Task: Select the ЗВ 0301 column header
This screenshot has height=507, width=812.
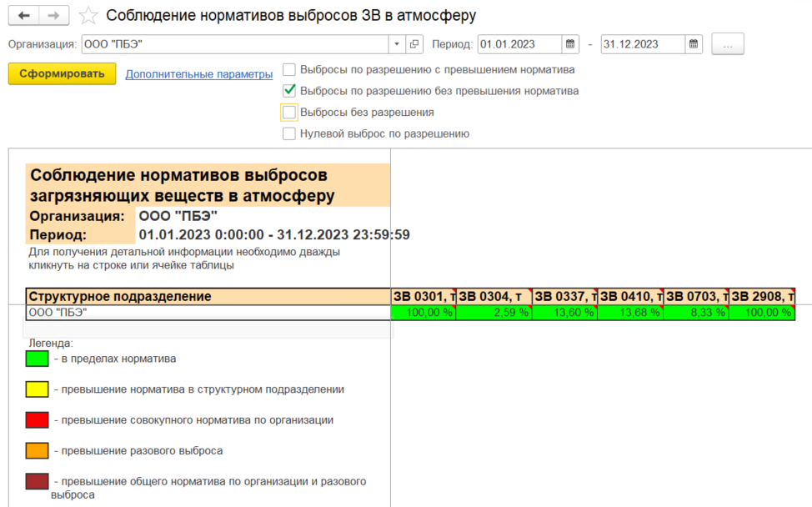Action: click(x=424, y=296)
